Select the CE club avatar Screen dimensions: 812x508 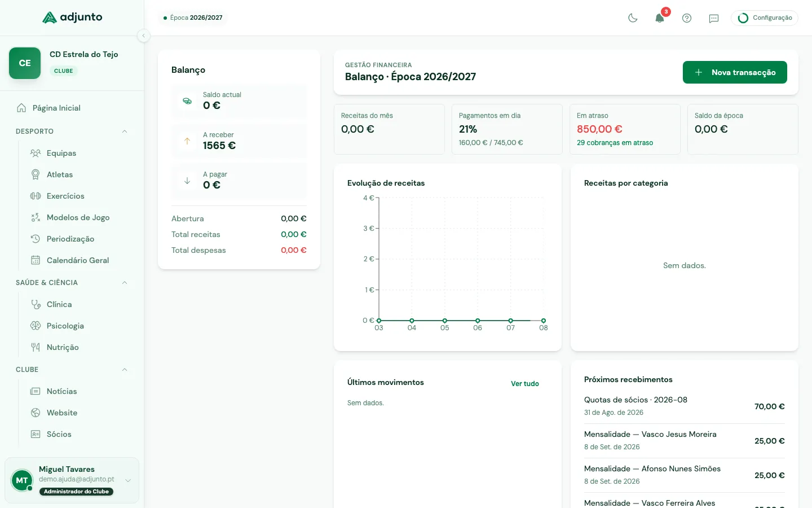click(x=25, y=63)
